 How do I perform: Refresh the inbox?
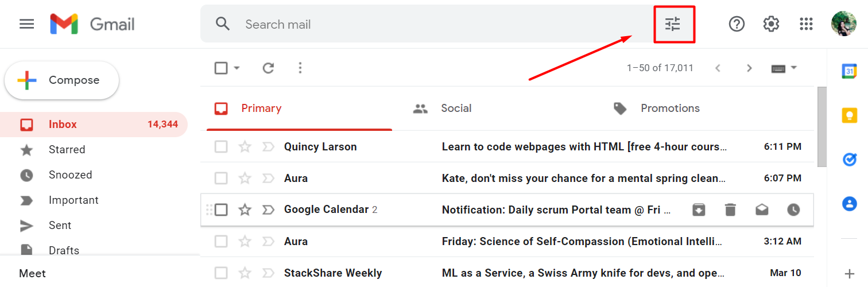(x=268, y=68)
